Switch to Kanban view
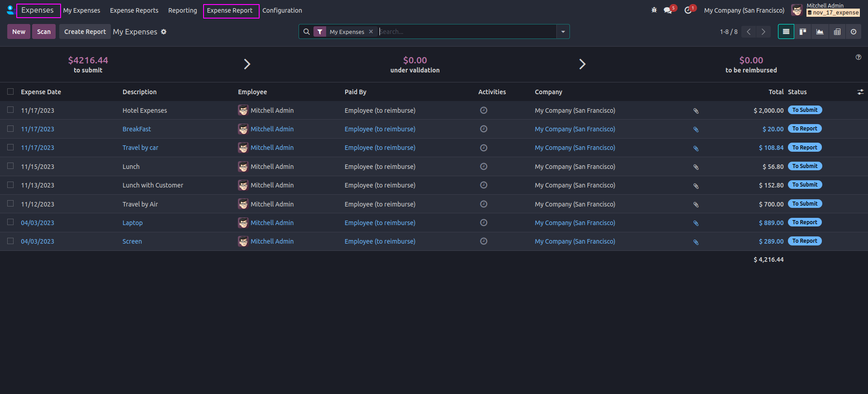The width and height of the screenshot is (868, 394). point(803,32)
